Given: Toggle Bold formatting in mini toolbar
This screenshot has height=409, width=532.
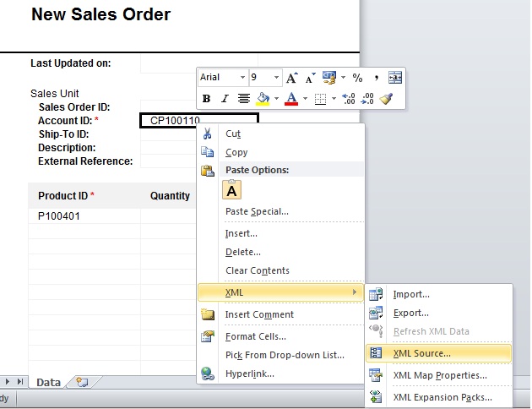Looking at the screenshot, I should pyautogui.click(x=206, y=99).
